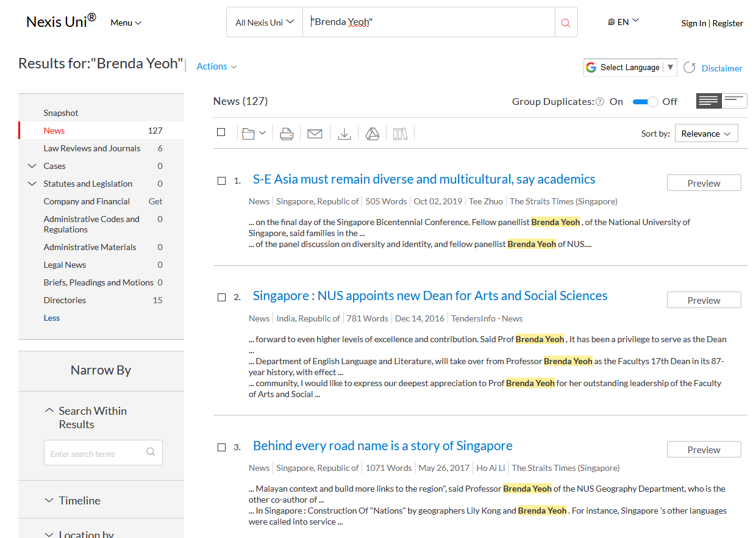Check the box for result 2
Viewport: 756px width, 538px height.
point(222,297)
